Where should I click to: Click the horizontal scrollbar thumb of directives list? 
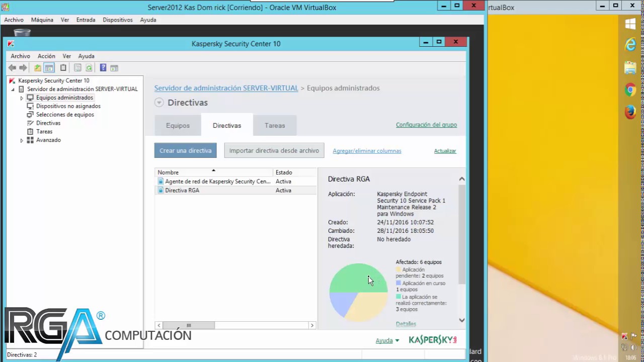pos(189,325)
